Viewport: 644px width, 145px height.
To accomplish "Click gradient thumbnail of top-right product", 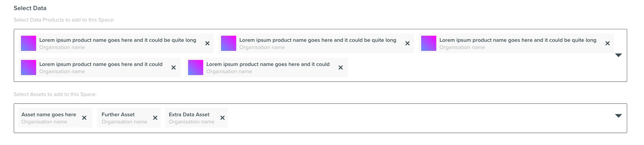I will point(428,43).
